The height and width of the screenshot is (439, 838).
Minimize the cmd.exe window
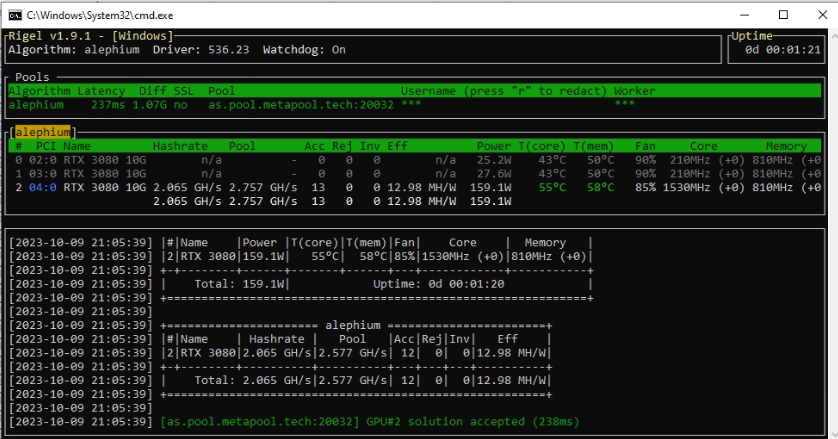[x=744, y=15]
